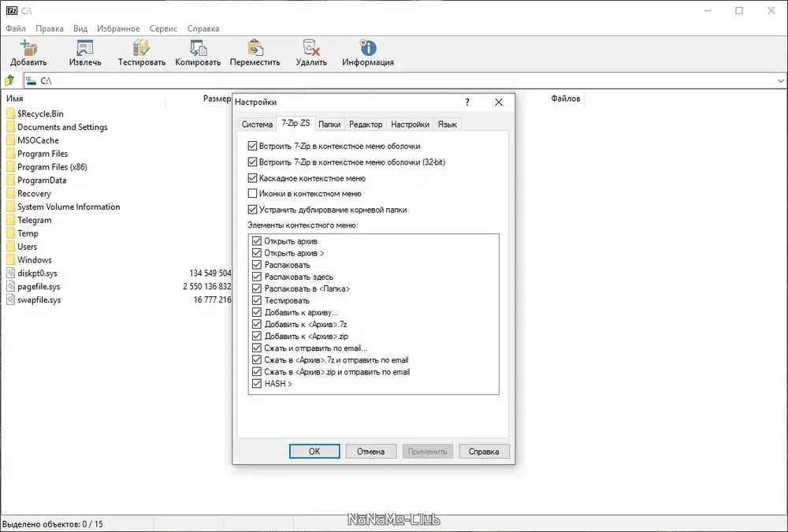Uncheck 'Добавить к архиву...' item
This screenshot has width=788, height=532.
point(257,313)
